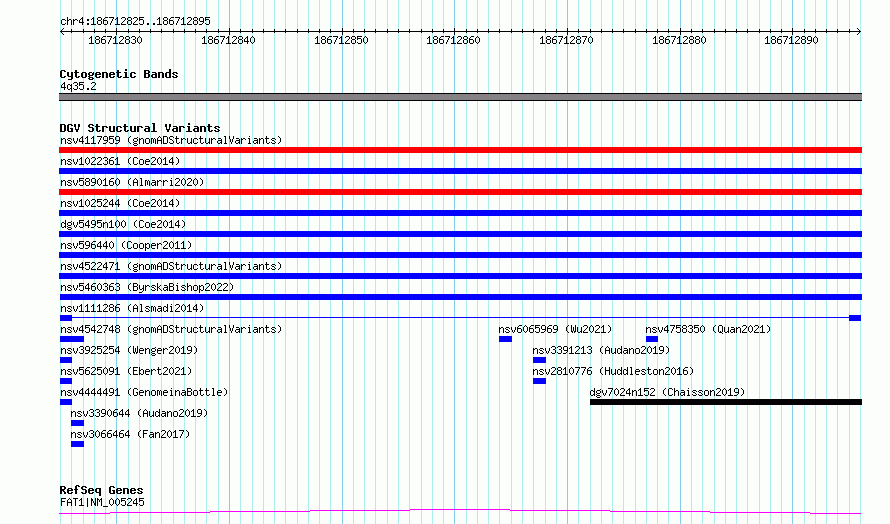Click the magenta FAT1 gene line
890x524 pixels.
click(x=460, y=512)
